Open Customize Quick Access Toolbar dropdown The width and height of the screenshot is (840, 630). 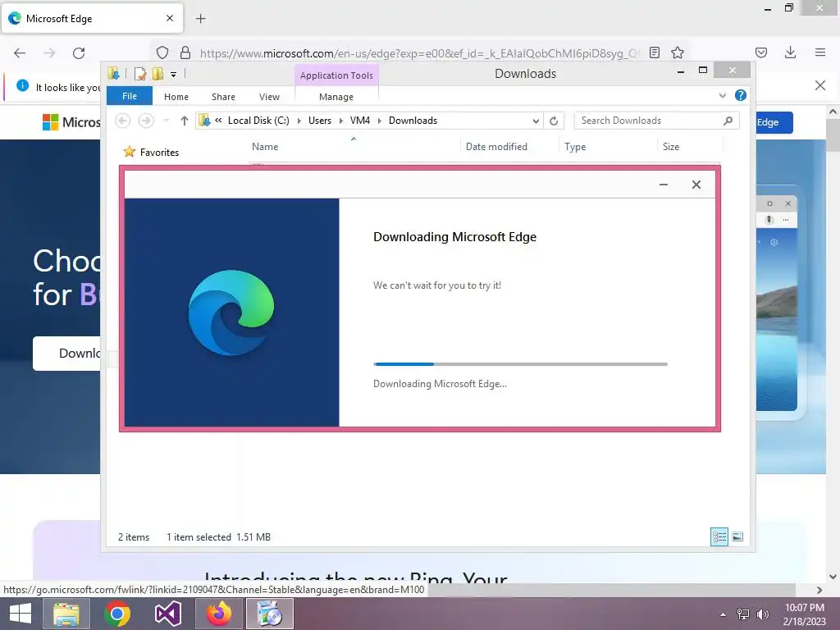(x=174, y=74)
